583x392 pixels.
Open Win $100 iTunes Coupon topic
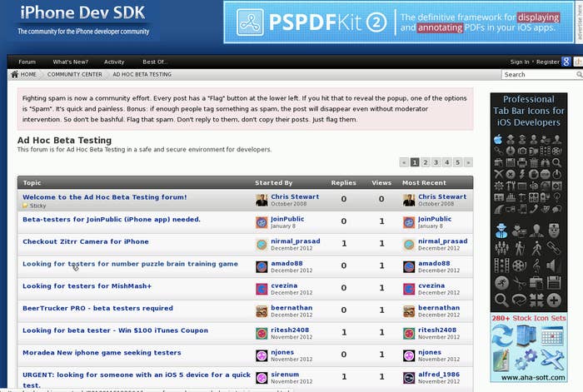115,330
